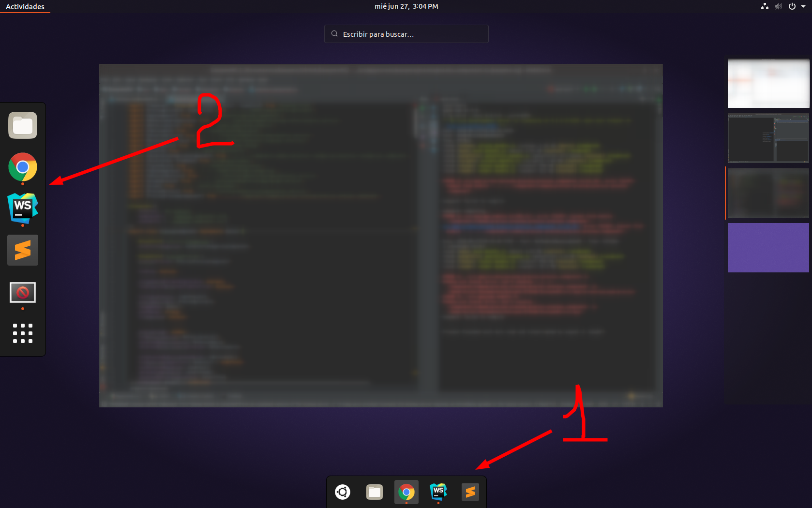Viewport: 812px width, 508px height.
Task: Select the blurred WebStorm window preview
Action: pyautogui.click(x=381, y=236)
